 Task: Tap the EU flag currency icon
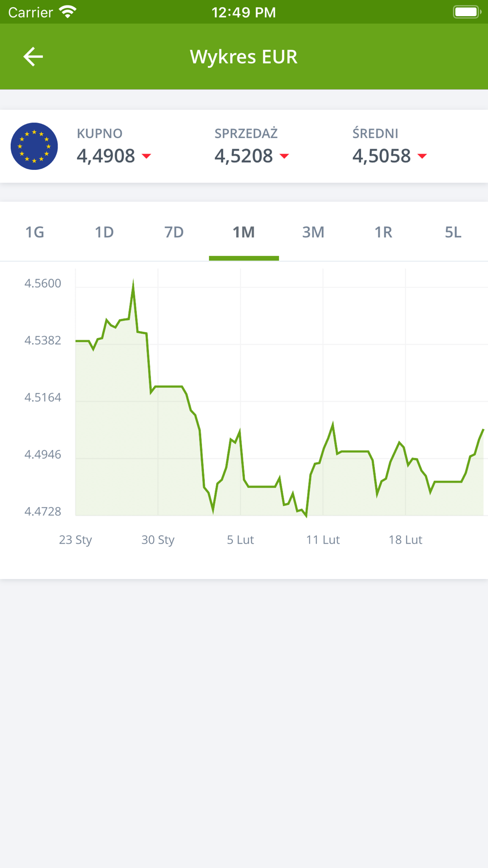tap(34, 146)
